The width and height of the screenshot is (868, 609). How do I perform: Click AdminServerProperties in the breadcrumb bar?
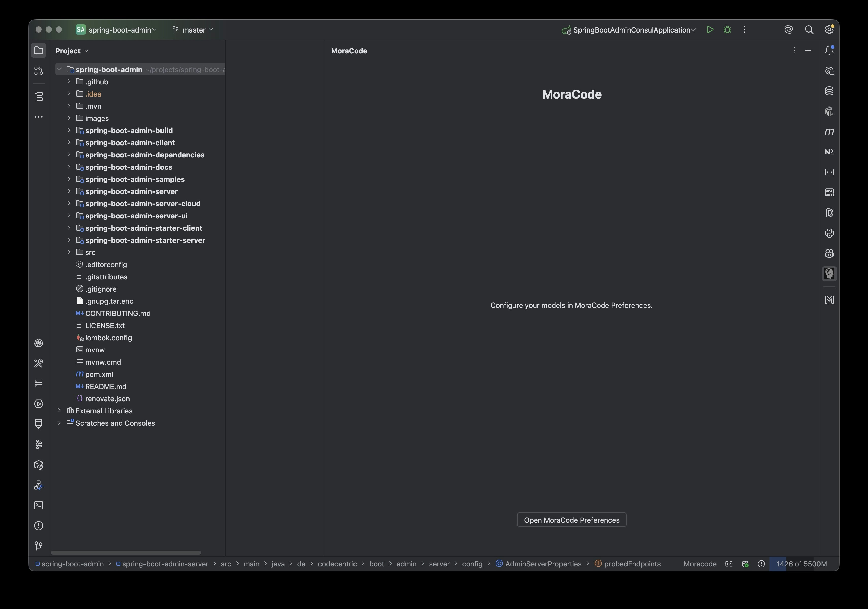(x=543, y=564)
